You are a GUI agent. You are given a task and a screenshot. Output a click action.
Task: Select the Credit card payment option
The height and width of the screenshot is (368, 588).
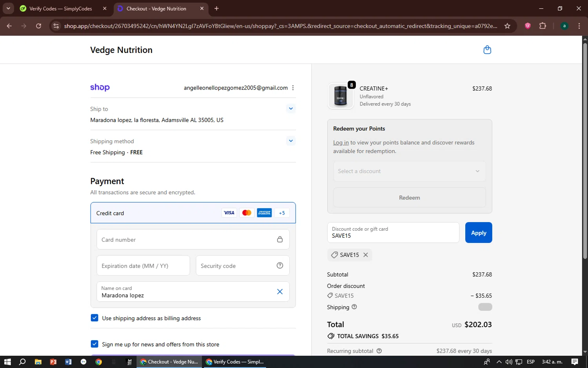(193, 213)
